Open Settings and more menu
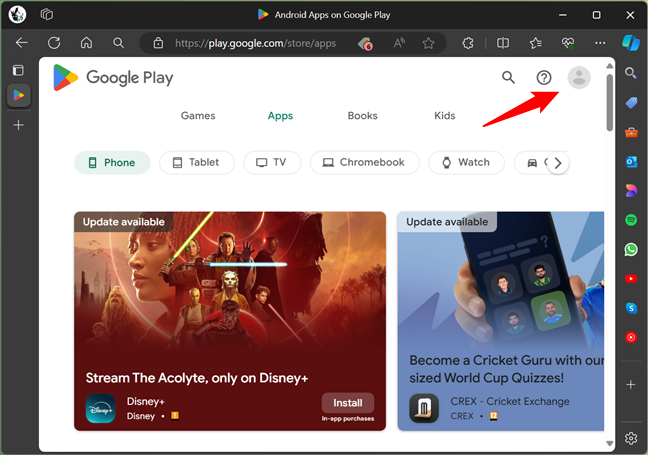This screenshot has height=455, width=648. 600,43
